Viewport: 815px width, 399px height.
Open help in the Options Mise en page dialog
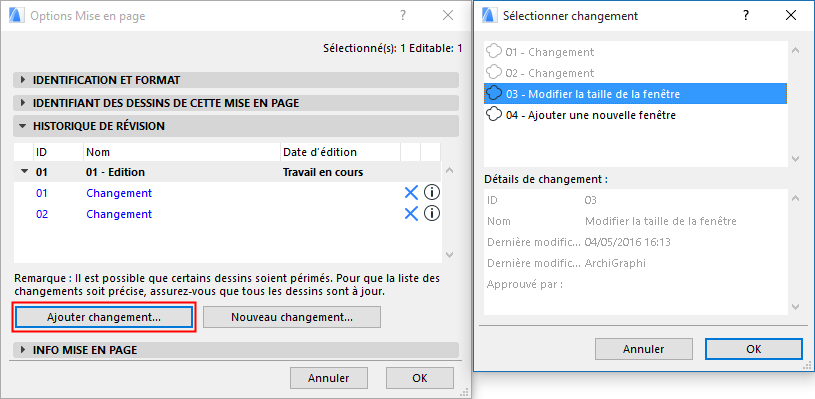pos(403,16)
